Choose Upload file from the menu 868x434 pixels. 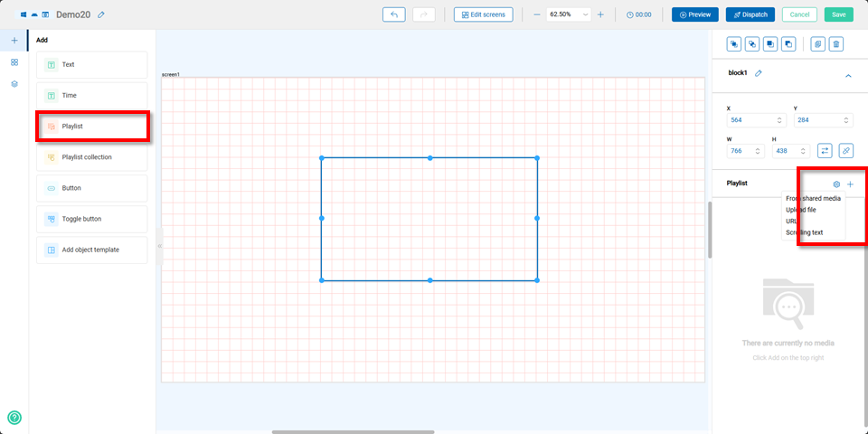pyautogui.click(x=801, y=210)
